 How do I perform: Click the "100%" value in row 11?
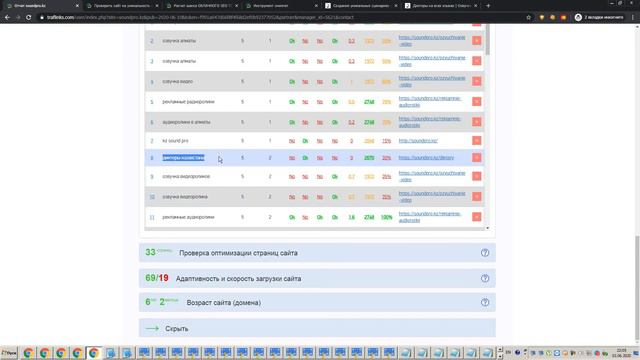click(x=386, y=217)
